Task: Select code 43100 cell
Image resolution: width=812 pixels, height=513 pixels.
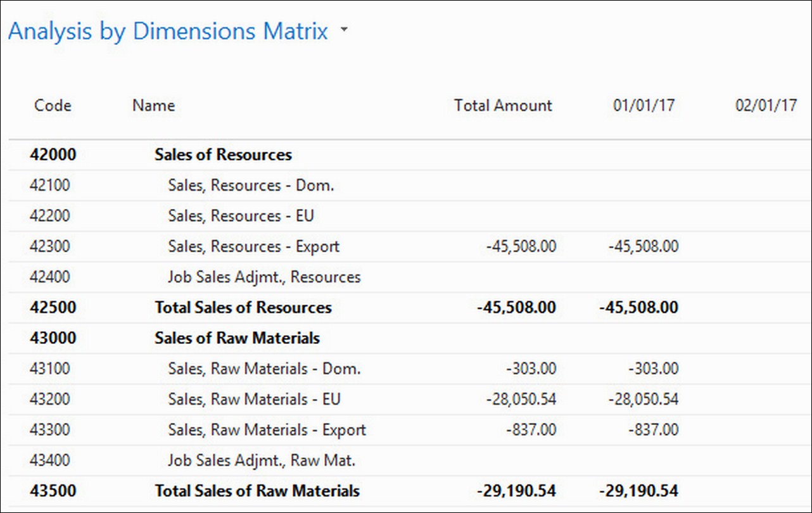Action: point(50,368)
